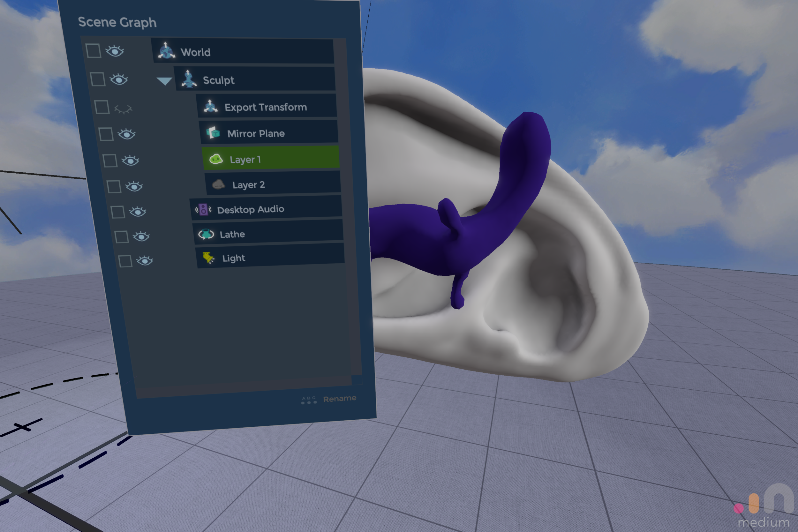Select the Export Transform row
The height and width of the screenshot is (532, 798).
tap(267, 106)
